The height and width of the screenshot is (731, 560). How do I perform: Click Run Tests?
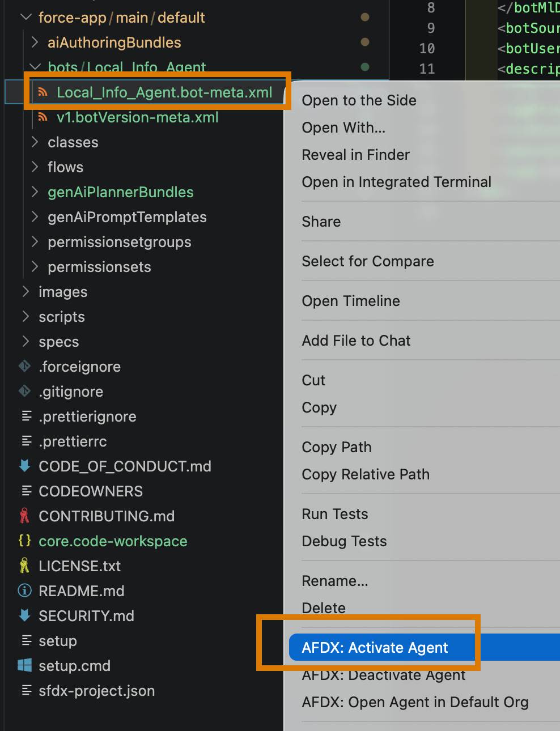pos(334,514)
